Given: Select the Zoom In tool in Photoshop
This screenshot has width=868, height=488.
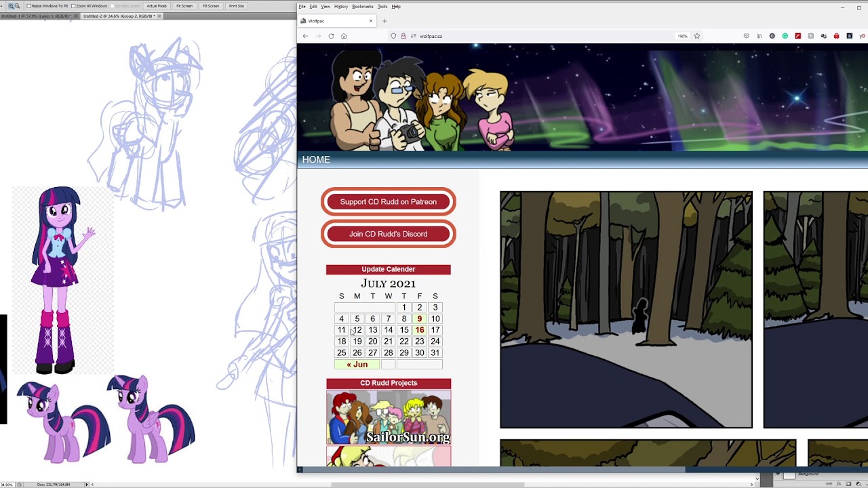Looking at the screenshot, I should [11, 6].
